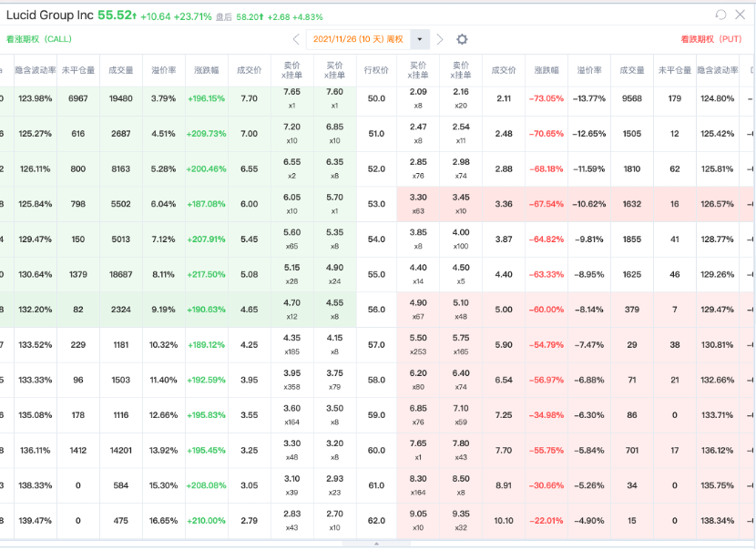Click the call-side 买价x挂单 column header
This screenshot has width=756, height=550.
coord(334,70)
